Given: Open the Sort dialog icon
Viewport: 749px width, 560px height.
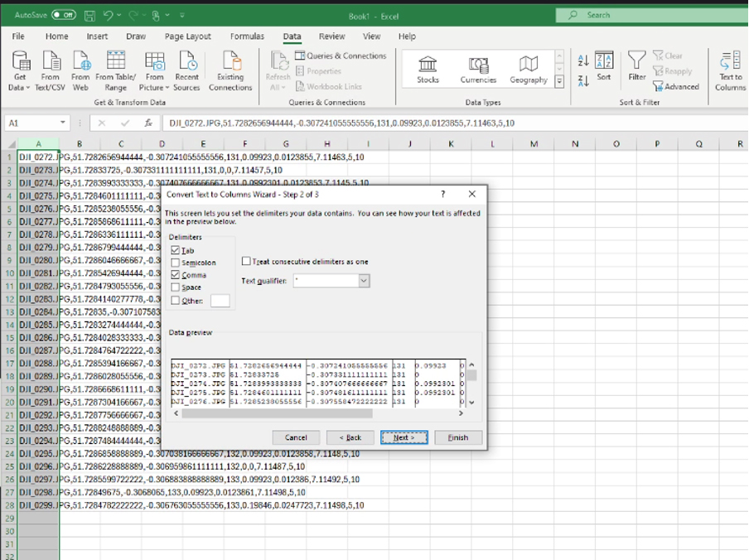Looking at the screenshot, I should 604,66.
